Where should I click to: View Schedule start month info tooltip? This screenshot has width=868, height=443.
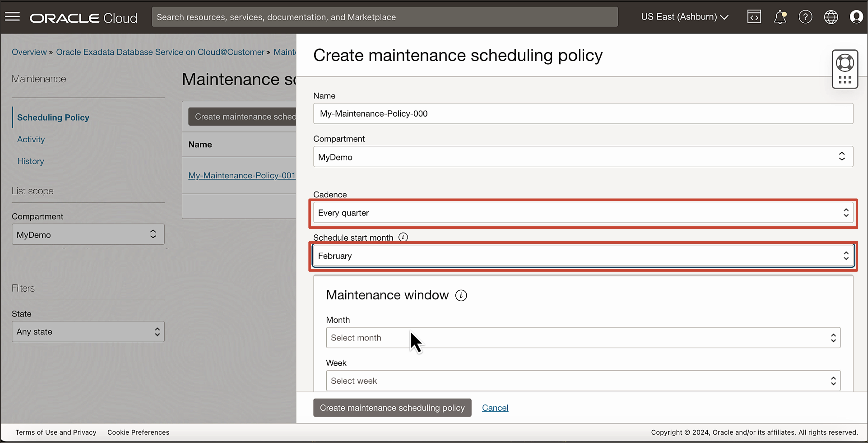403,237
